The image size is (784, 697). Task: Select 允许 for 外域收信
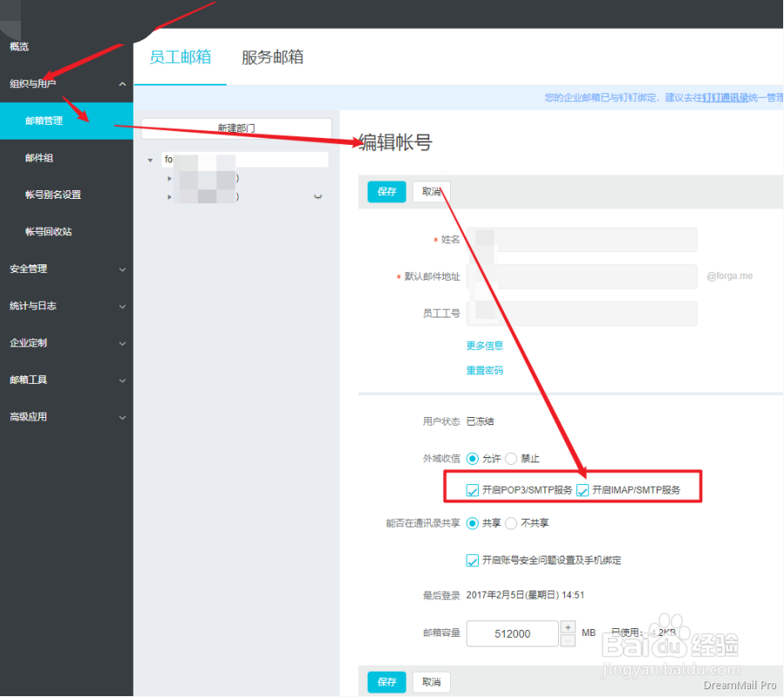(472, 459)
